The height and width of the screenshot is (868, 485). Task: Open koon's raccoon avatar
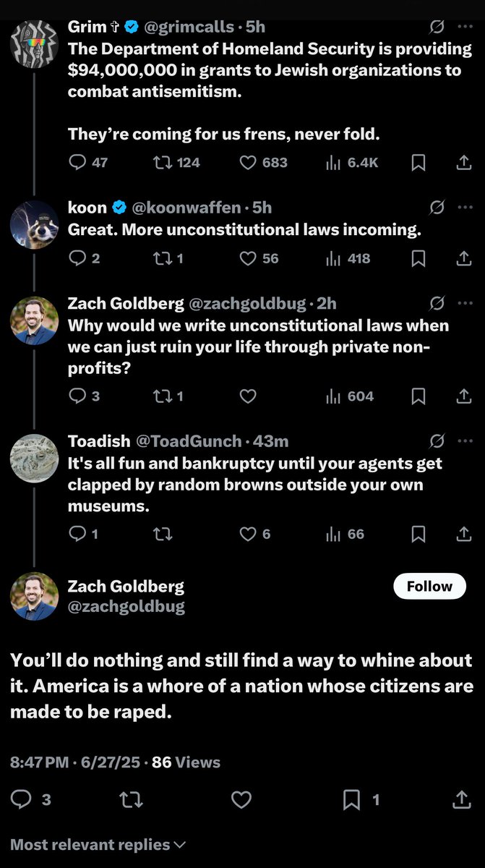34,224
